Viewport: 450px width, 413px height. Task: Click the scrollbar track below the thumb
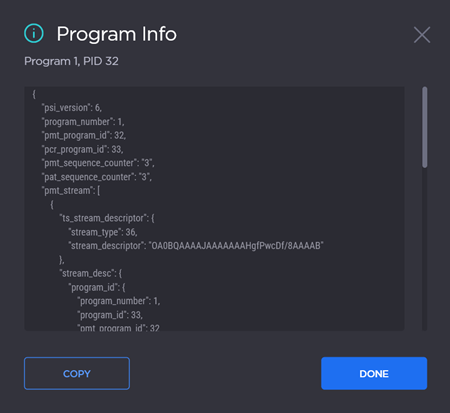(424, 249)
